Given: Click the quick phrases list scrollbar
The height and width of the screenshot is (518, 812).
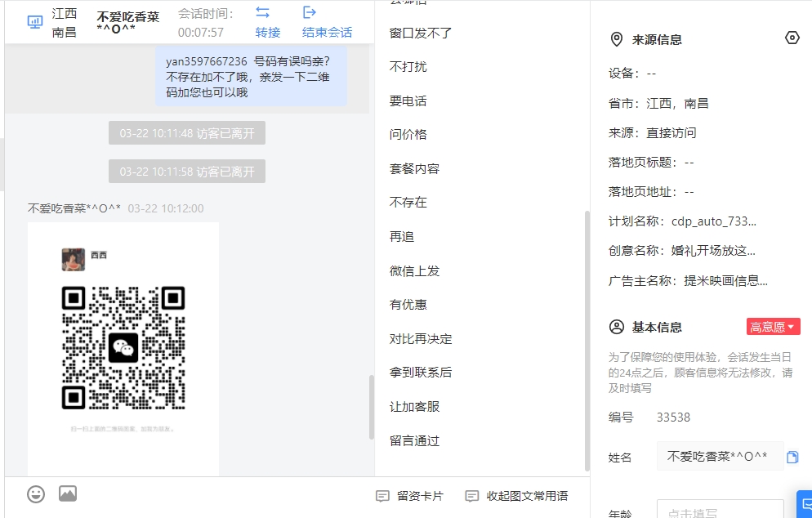Looking at the screenshot, I should pos(587,341).
